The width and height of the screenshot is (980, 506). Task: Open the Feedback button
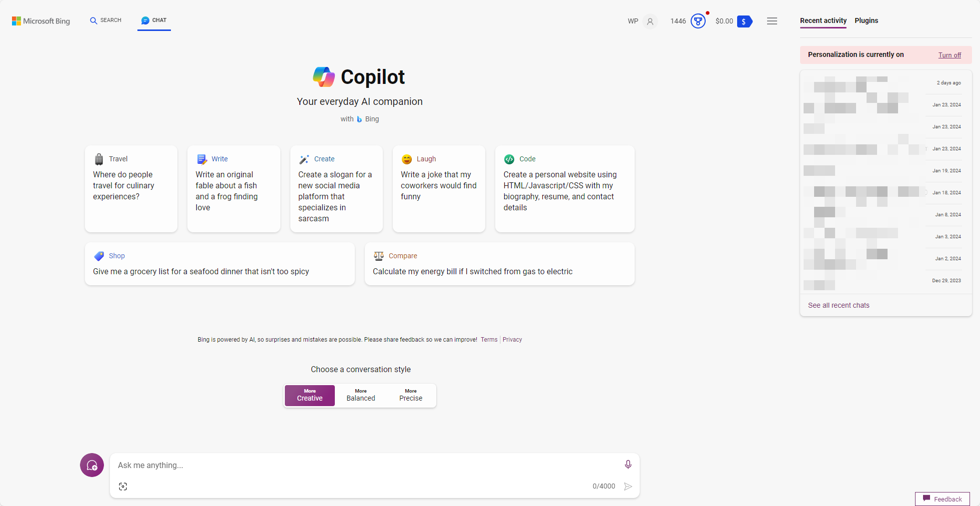click(x=943, y=499)
